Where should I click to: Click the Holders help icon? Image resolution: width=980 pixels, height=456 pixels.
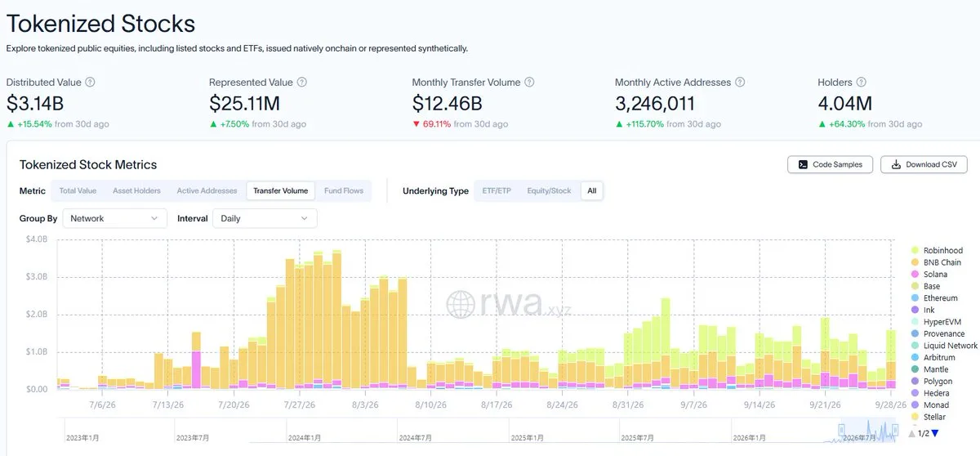(862, 83)
